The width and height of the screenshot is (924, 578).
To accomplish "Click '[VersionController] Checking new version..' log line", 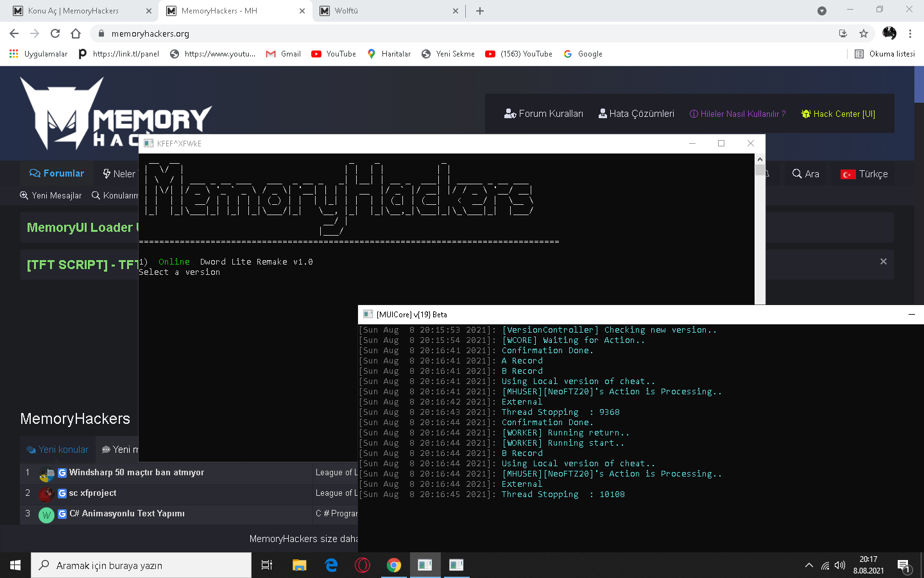I will click(x=610, y=330).
